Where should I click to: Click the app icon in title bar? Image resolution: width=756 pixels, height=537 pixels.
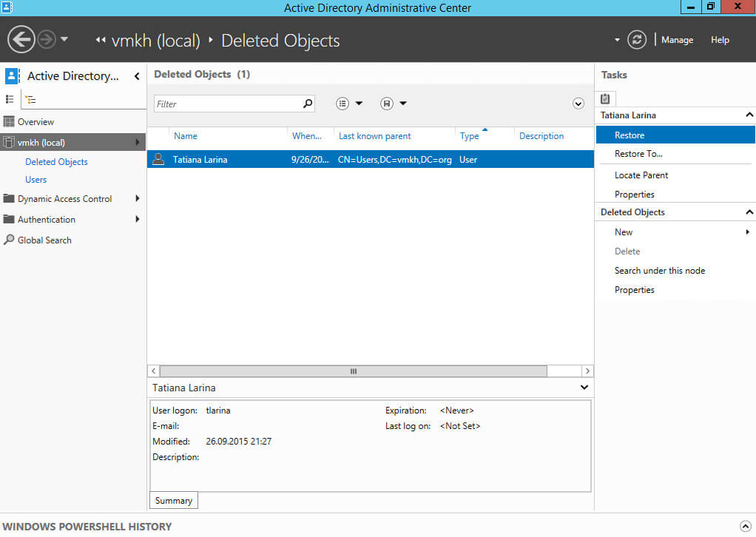click(x=6, y=7)
